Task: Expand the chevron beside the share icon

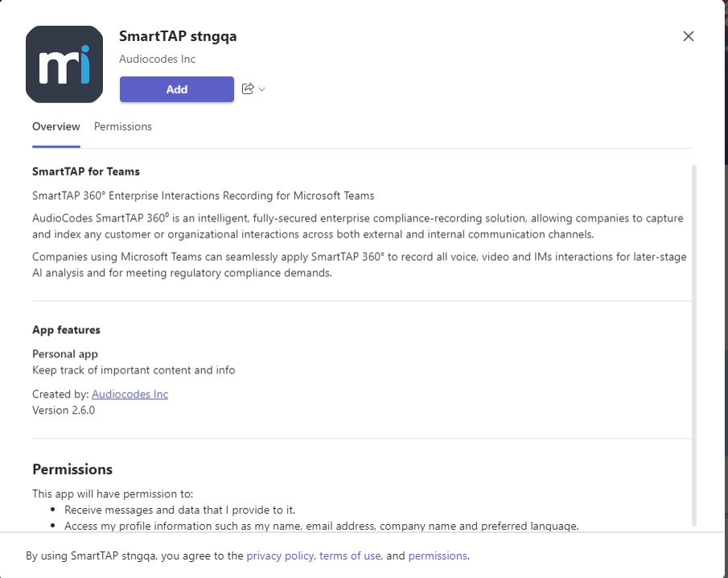Action: coord(262,89)
